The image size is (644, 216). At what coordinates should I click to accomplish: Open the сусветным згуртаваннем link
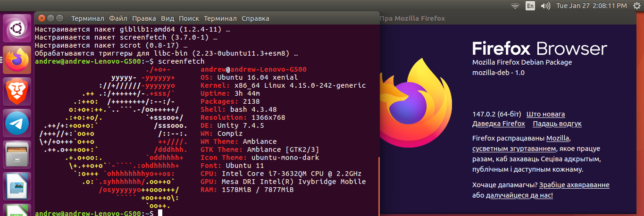pos(514,149)
